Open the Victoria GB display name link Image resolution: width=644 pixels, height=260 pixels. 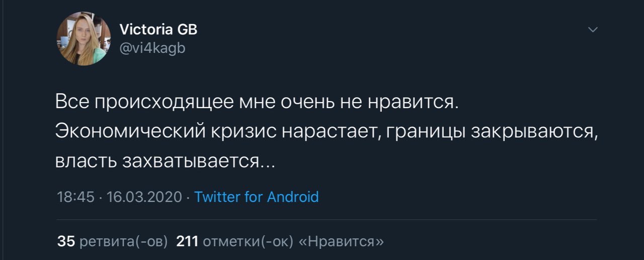point(158,30)
